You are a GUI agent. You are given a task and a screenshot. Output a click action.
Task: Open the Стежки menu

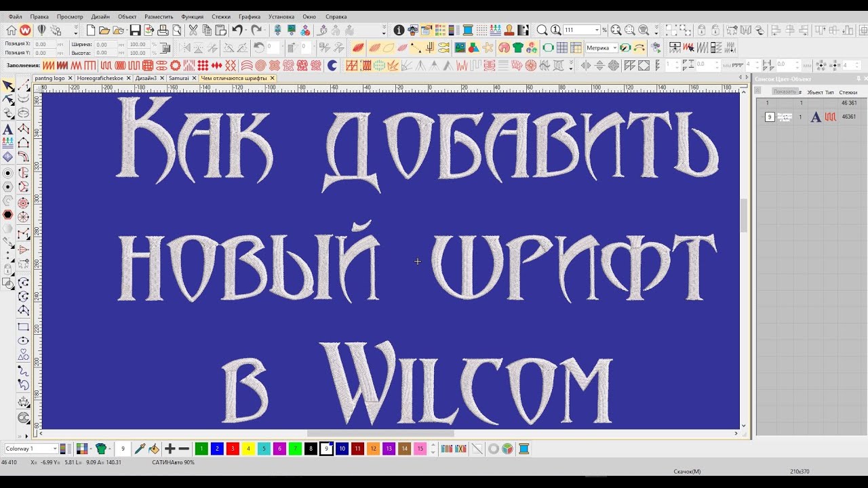(221, 16)
